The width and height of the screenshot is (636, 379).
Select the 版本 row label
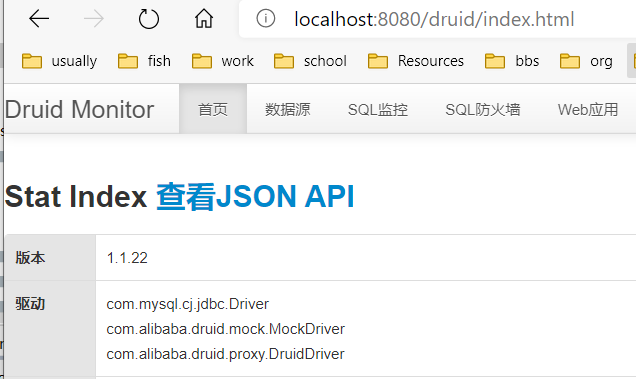tap(30, 258)
